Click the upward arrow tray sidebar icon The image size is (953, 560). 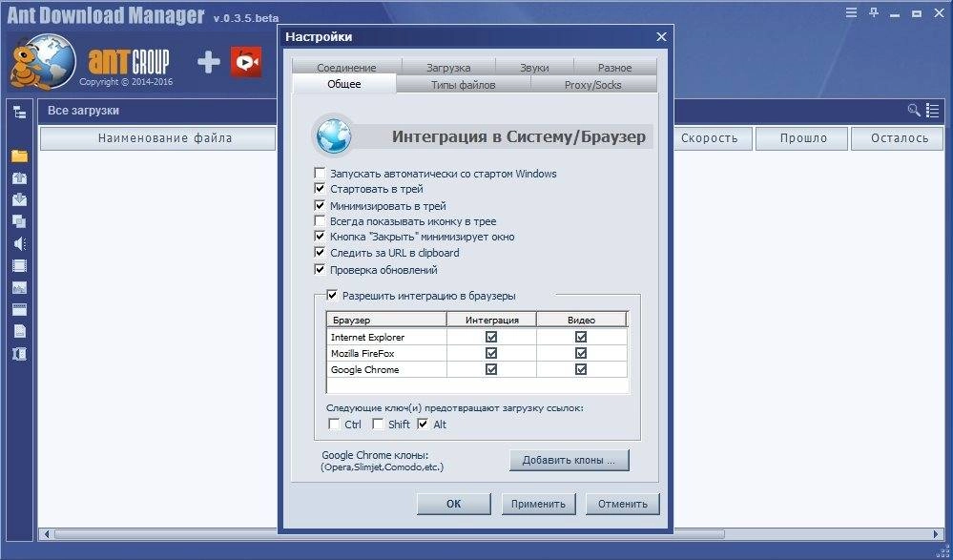tap(19, 178)
